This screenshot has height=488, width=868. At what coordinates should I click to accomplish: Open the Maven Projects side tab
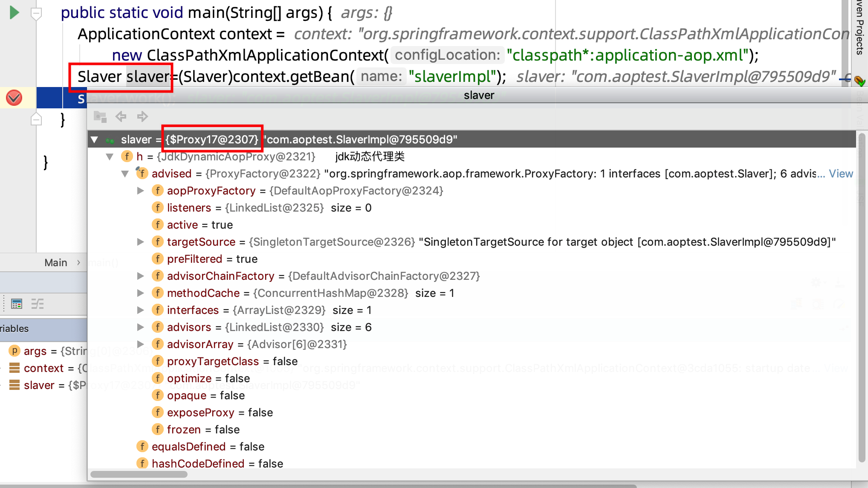point(859,28)
